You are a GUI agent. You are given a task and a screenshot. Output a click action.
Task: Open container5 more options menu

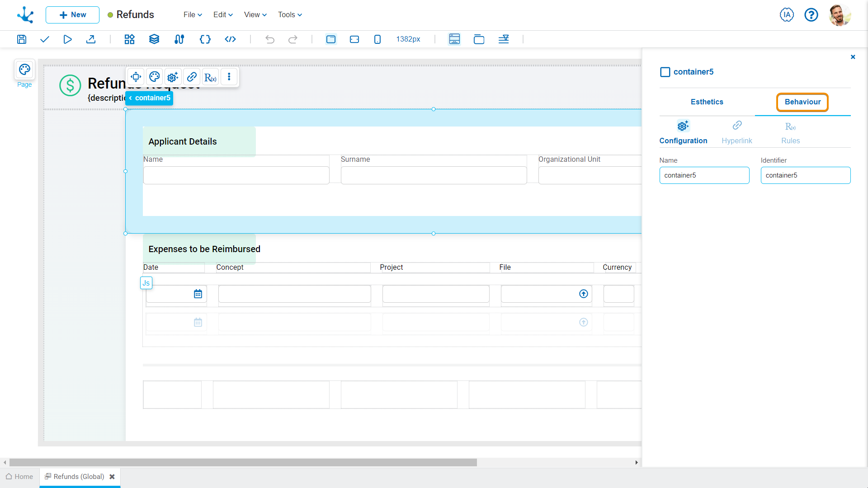[229, 77]
